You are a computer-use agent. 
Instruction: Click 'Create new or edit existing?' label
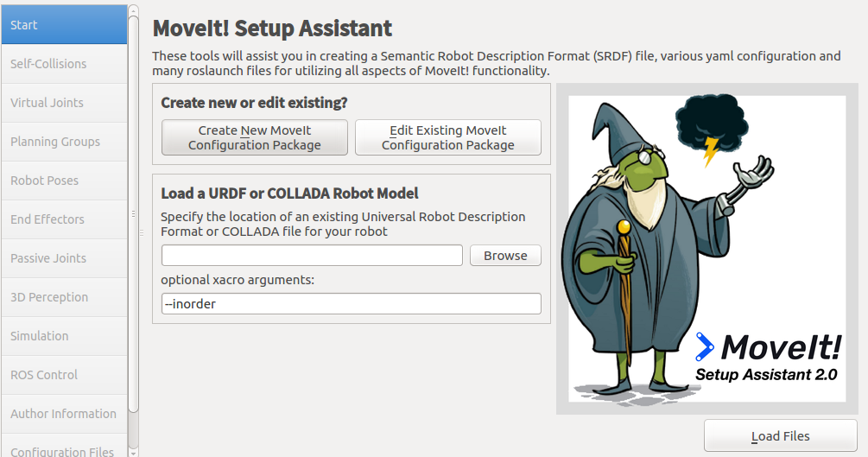tap(254, 103)
